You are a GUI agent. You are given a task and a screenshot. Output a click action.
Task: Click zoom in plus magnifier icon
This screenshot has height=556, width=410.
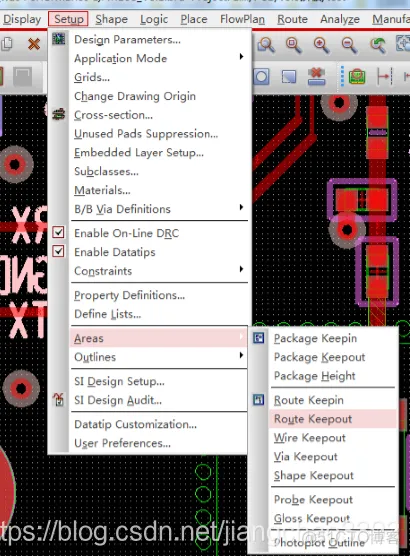(x=321, y=45)
